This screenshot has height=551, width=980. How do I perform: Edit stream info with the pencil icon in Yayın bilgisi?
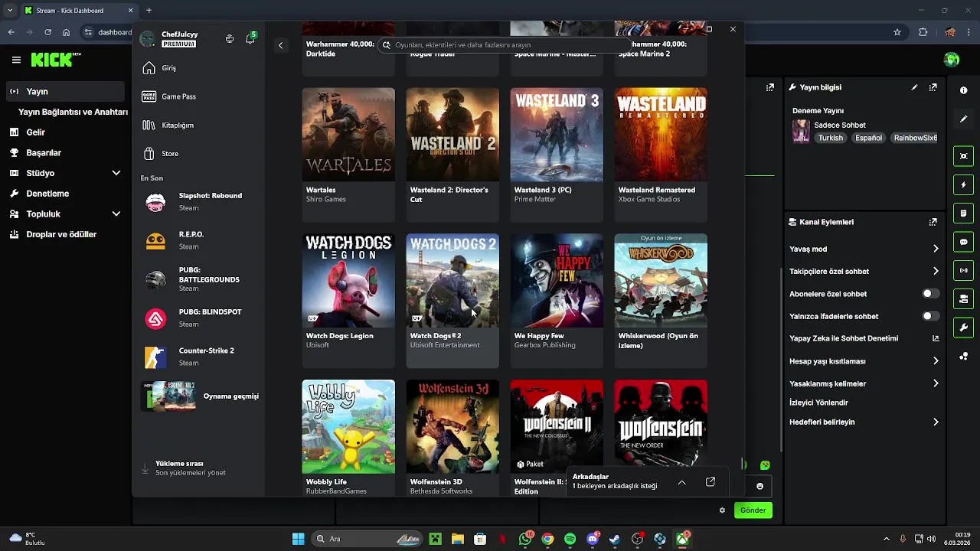[x=914, y=87]
